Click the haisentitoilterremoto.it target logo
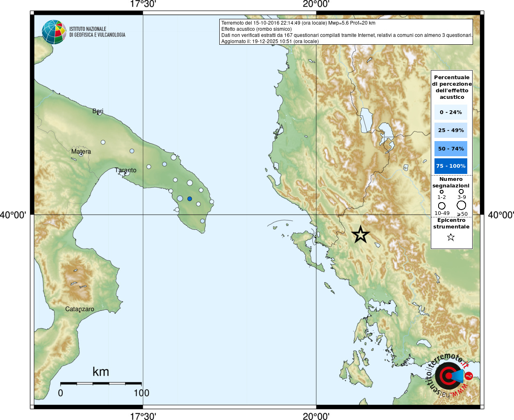Image resolution: width=514 pixels, height=420 pixels. pyautogui.click(x=449, y=376)
